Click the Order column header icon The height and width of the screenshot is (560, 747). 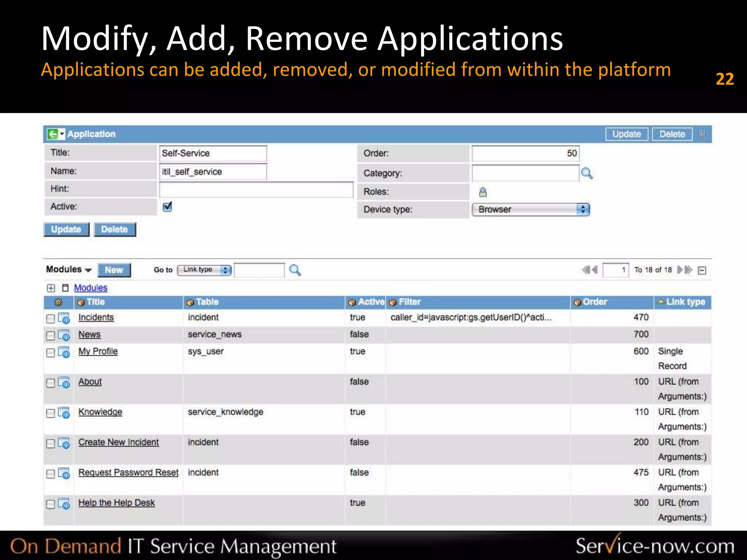coord(577,303)
